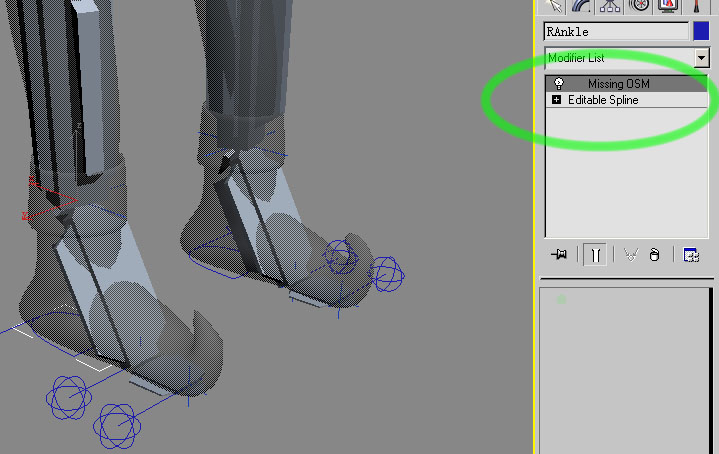Open the Modifier List dropdown arrow
Viewport: 719px width, 454px height.
tap(701, 58)
